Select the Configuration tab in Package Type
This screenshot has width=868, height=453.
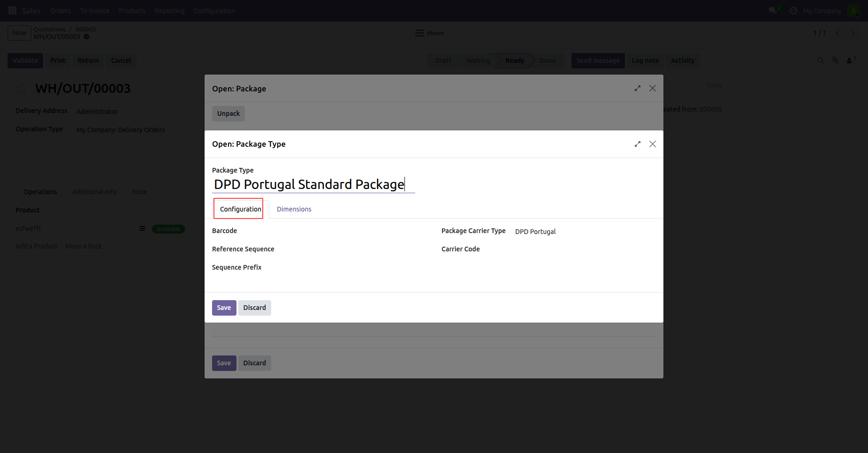coord(241,209)
